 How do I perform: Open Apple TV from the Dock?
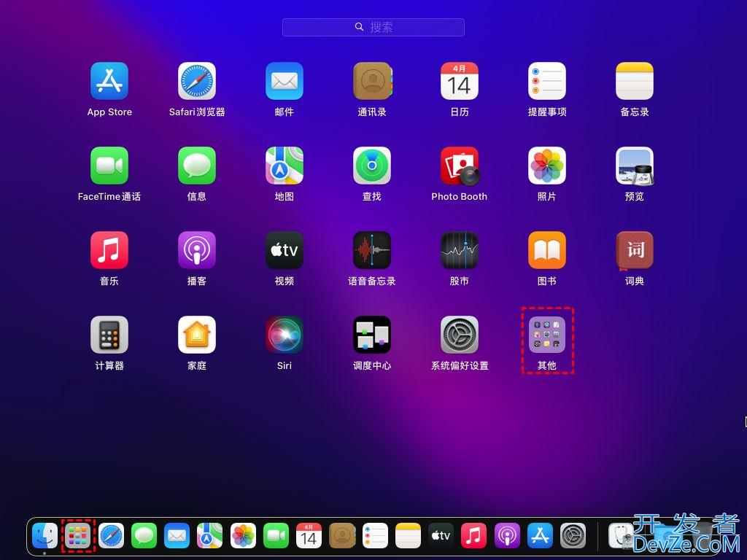[x=441, y=536]
